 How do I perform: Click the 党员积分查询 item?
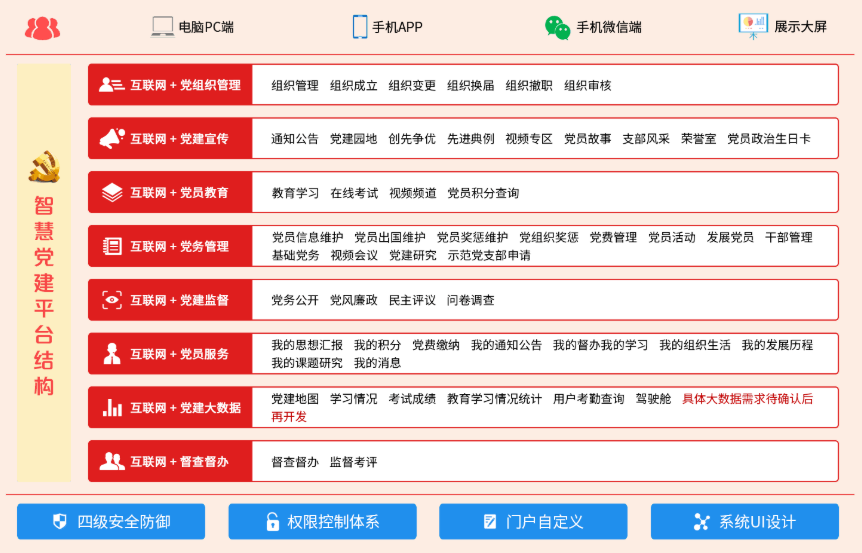click(x=483, y=193)
